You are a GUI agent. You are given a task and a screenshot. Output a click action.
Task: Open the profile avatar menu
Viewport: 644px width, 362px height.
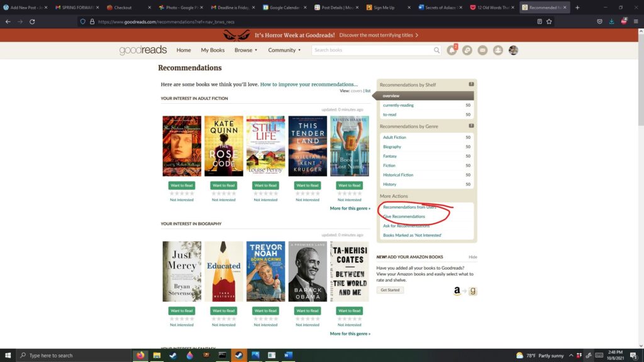(x=513, y=50)
